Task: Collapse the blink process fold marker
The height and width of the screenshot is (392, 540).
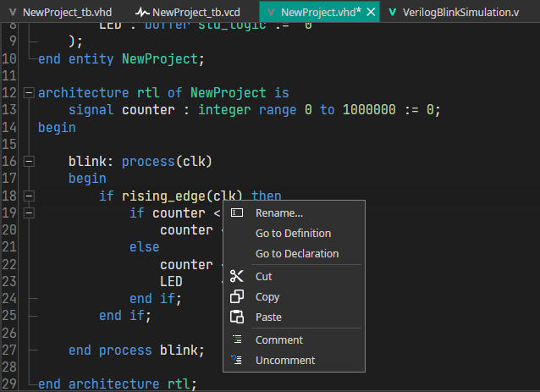Action: (x=29, y=162)
